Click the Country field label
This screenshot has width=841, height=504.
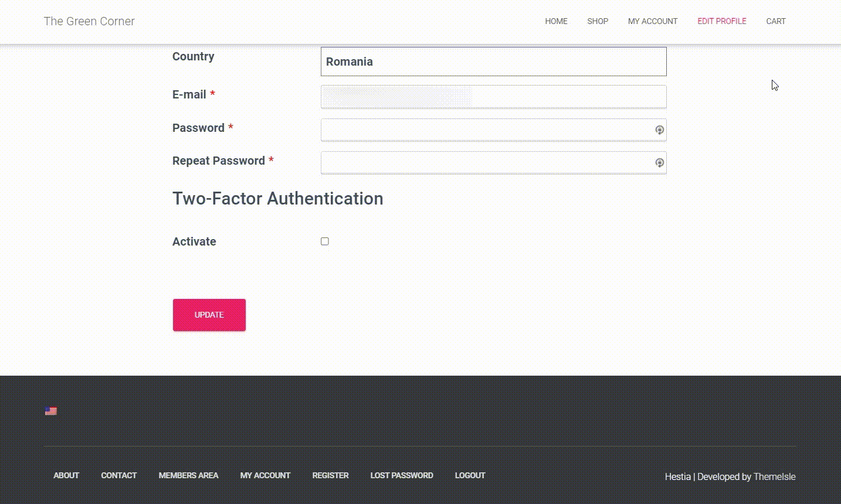tap(193, 56)
